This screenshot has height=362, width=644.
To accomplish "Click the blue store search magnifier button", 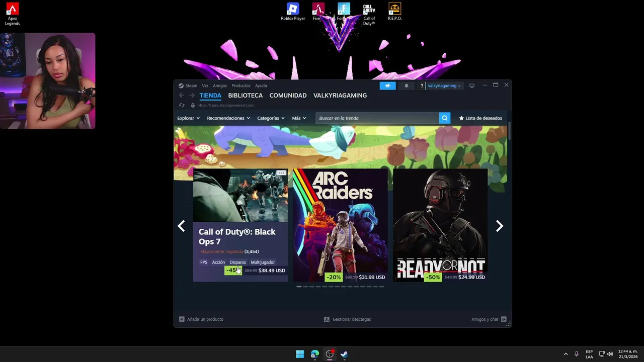I will 444,118.
